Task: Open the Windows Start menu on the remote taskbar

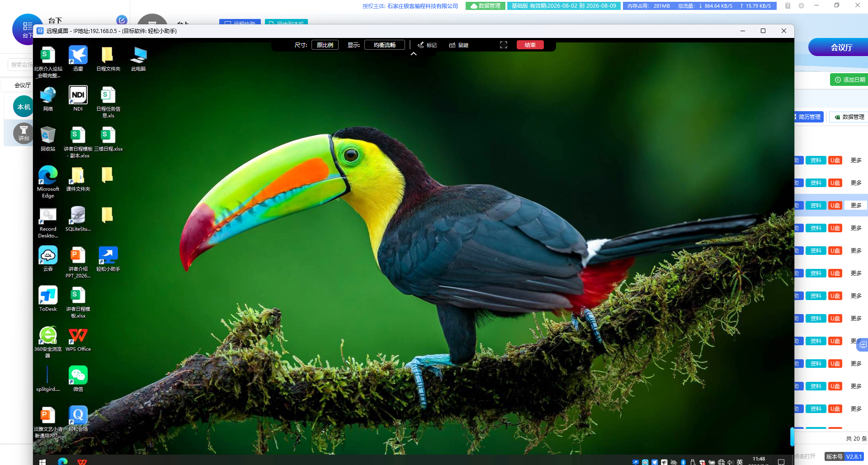Action: (x=42, y=461)
